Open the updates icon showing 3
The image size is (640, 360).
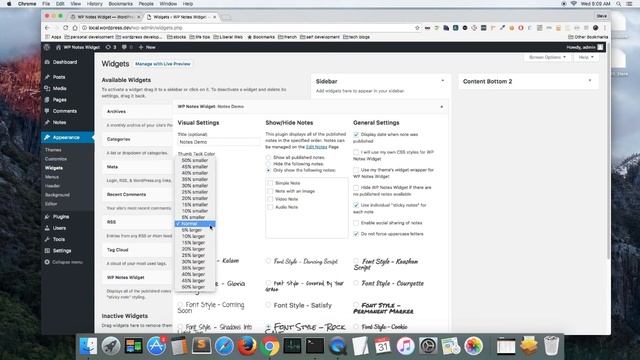click(x=111, y=47)
